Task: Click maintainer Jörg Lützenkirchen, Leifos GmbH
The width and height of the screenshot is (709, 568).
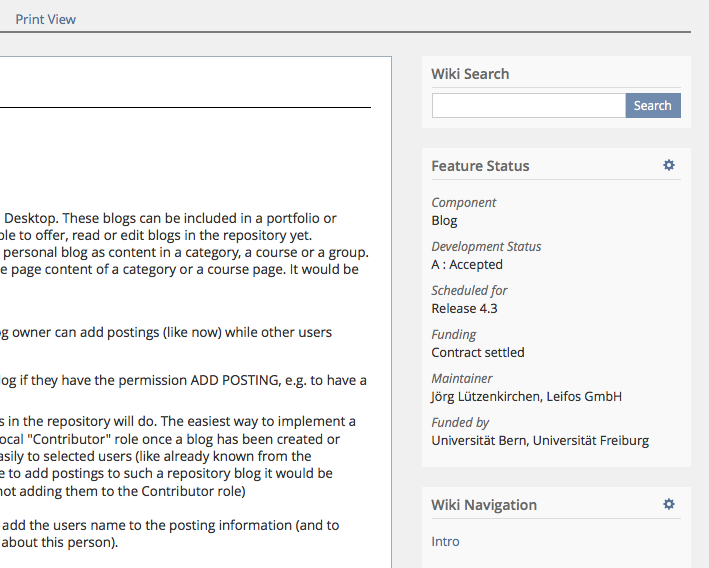Action: point(526,396)
